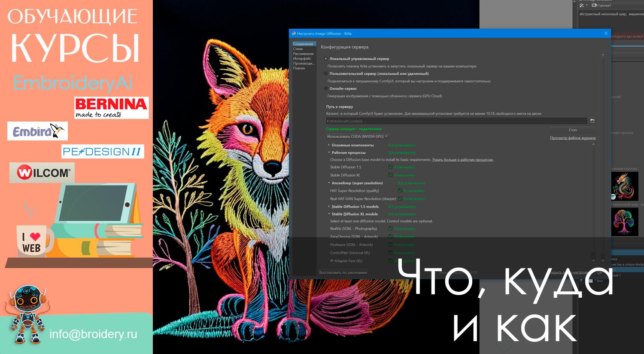
Task: Select the custom server (Пользовательский сервер) radio option
Action: (326, 73)
